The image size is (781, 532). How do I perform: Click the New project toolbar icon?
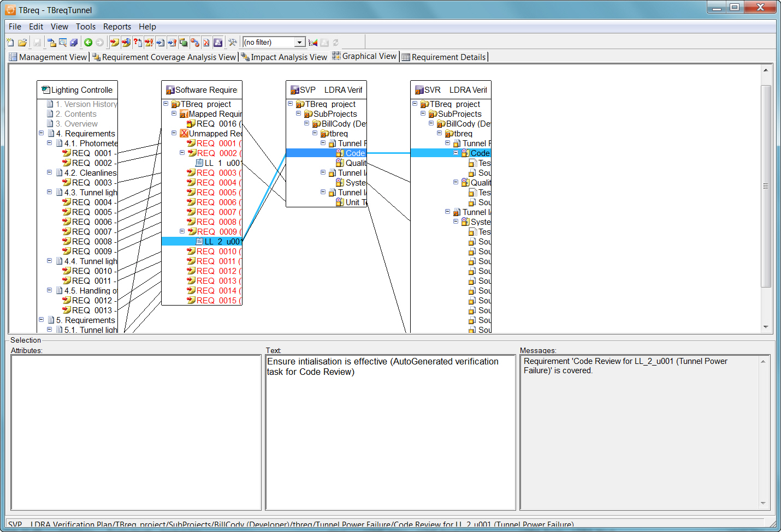click(10, 43)
